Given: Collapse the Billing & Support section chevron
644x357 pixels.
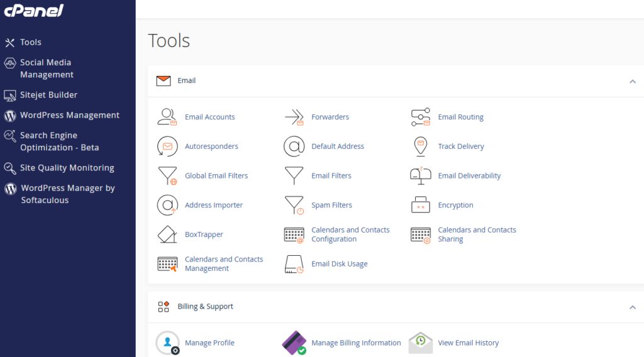Looking at the screenshot, I should [633, 307].
